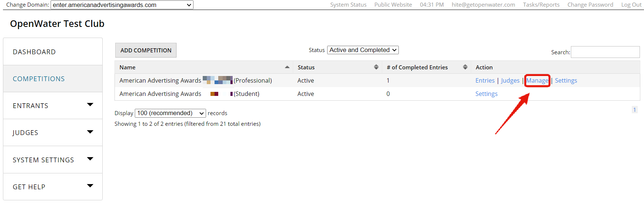Open Settings for Student competition
644x204 pixels.
coord(486,94)
